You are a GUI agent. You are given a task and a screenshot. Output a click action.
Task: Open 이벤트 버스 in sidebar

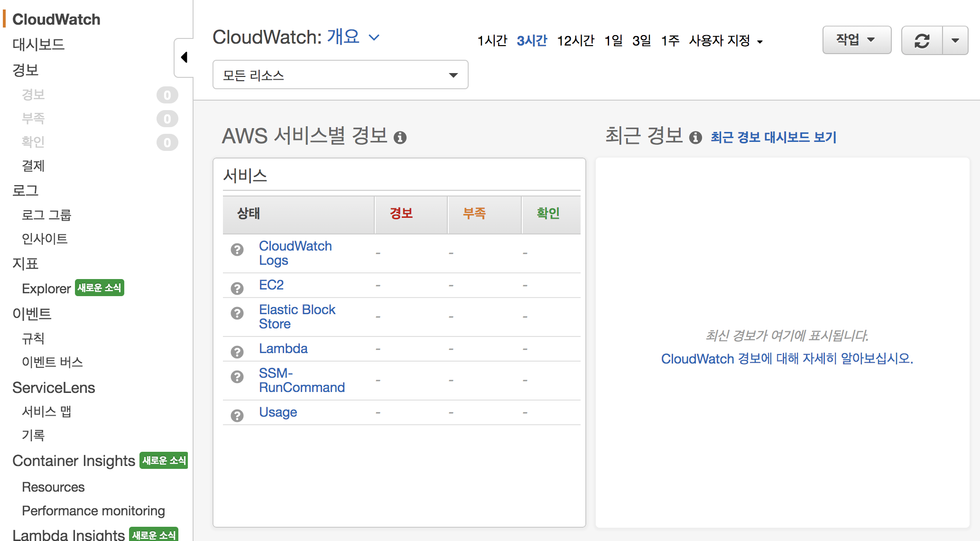pyautogui.click(x=52, y=362)
